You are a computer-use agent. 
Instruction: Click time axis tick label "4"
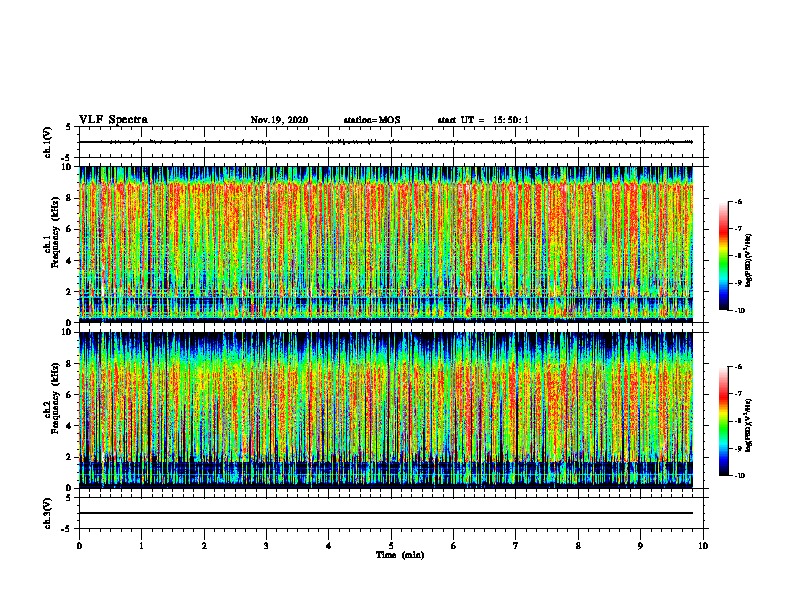pos(329,546)
